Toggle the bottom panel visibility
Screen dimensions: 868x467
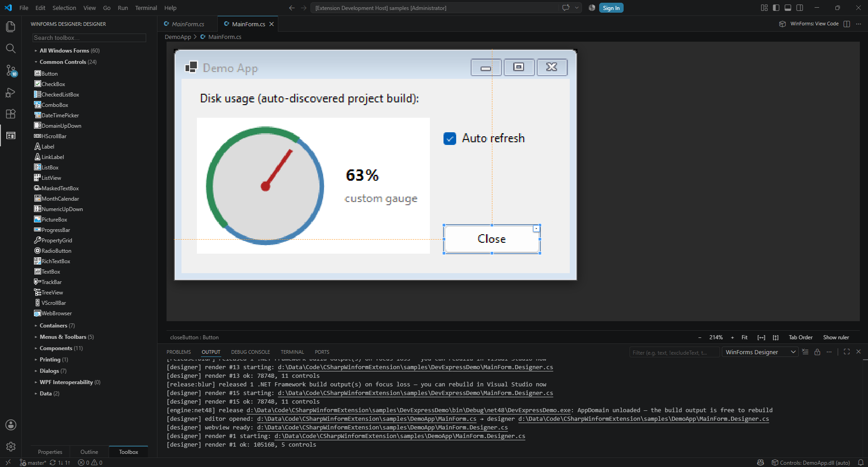(788, 8)
